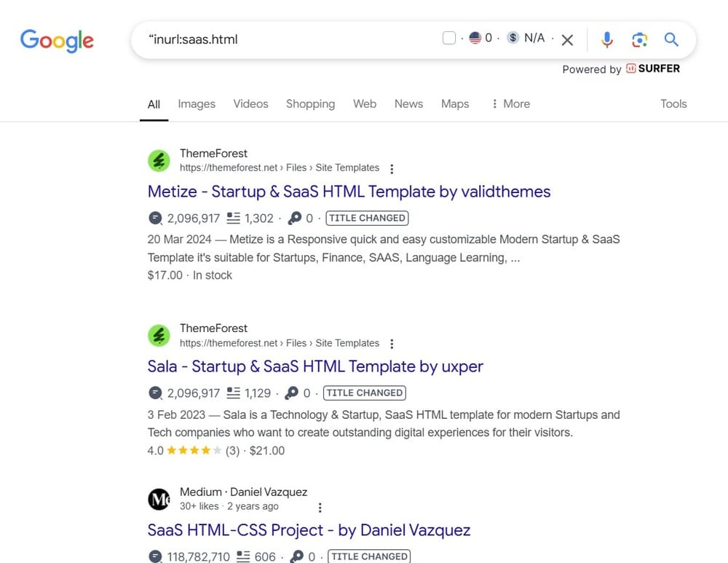Start voice search with microphone icon
The height and width of the screenshot is (563, 728).
click(x=607, y=39)
